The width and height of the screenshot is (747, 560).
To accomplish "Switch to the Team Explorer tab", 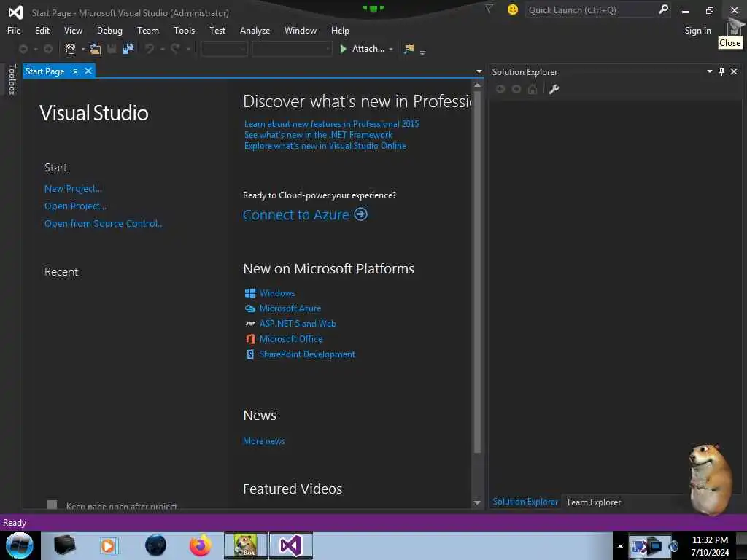I will click(x=593, y=502).
